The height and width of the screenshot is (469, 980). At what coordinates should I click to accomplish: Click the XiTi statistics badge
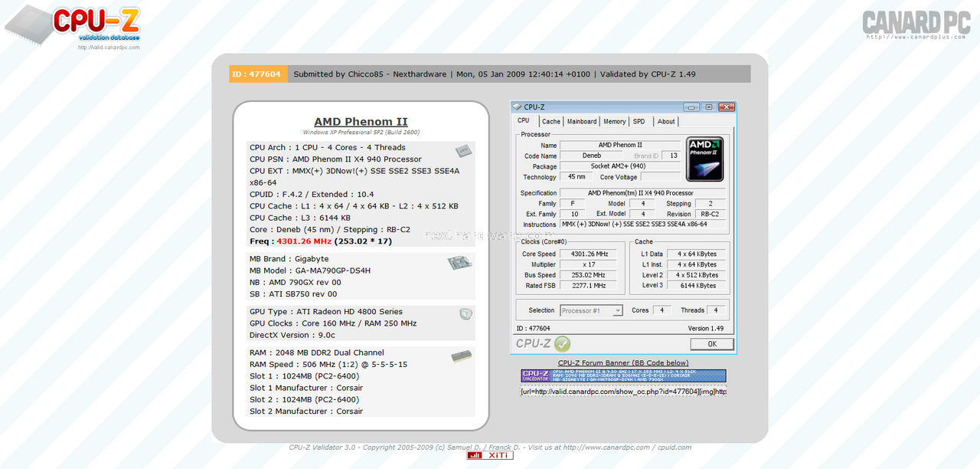[x=490, y=455]
